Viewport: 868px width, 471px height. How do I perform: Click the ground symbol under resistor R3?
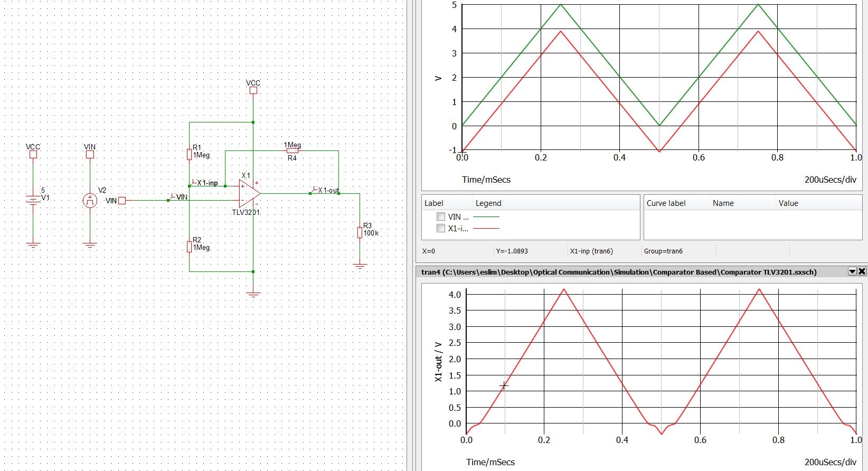coord(360,267)
